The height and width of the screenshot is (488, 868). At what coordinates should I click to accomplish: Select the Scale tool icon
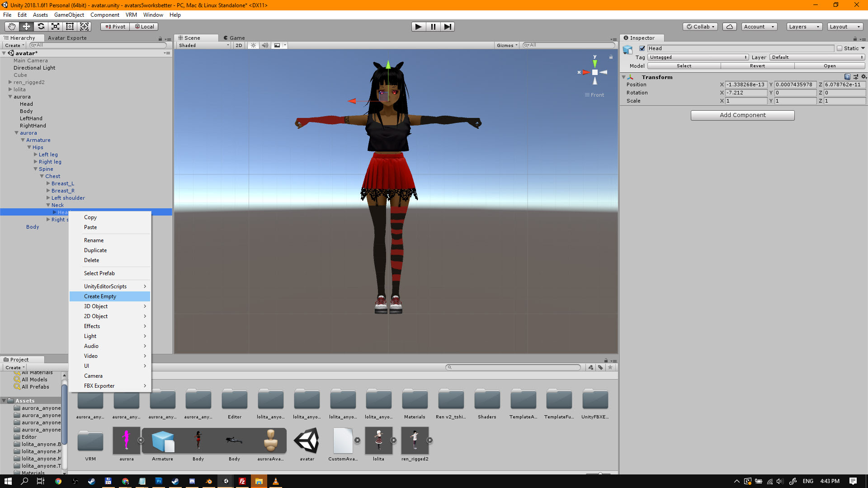tap(55, 27)
